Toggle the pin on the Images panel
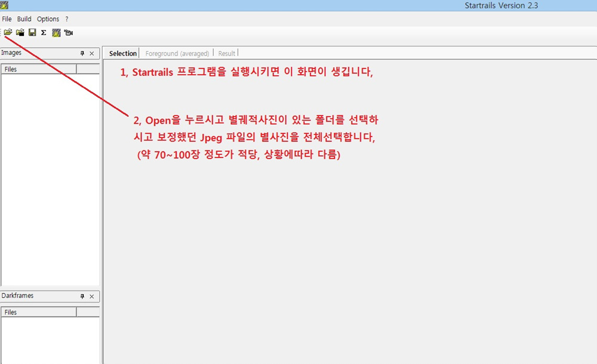 [x=82, y=53]
